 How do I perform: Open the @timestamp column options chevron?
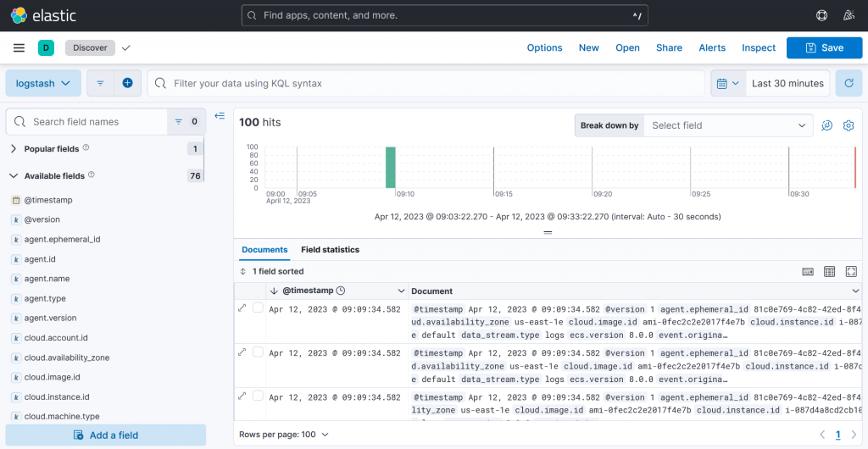tap(401, 291)
